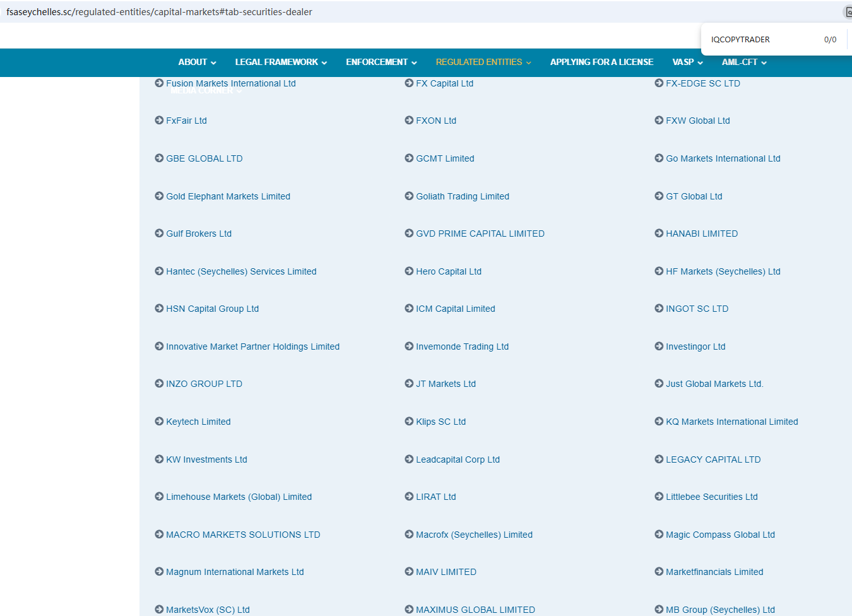
Task: Click the arrow icon beside MACRO MARKETS SOLUTIONS LTD
Action: click(x=159, y=535)
